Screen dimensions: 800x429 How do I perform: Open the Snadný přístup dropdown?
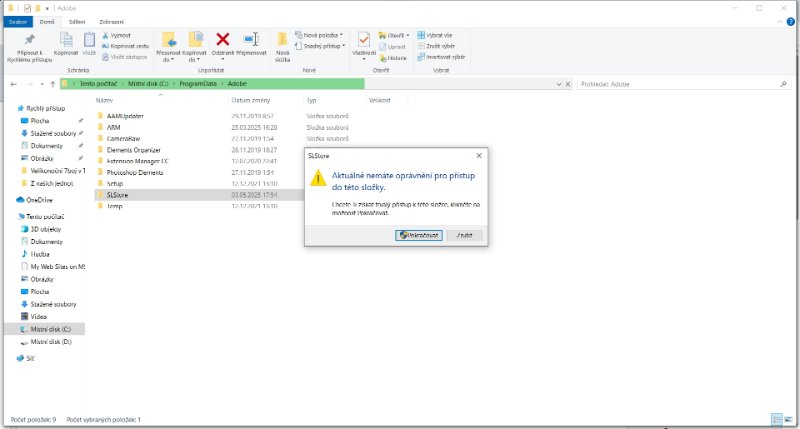320,46
